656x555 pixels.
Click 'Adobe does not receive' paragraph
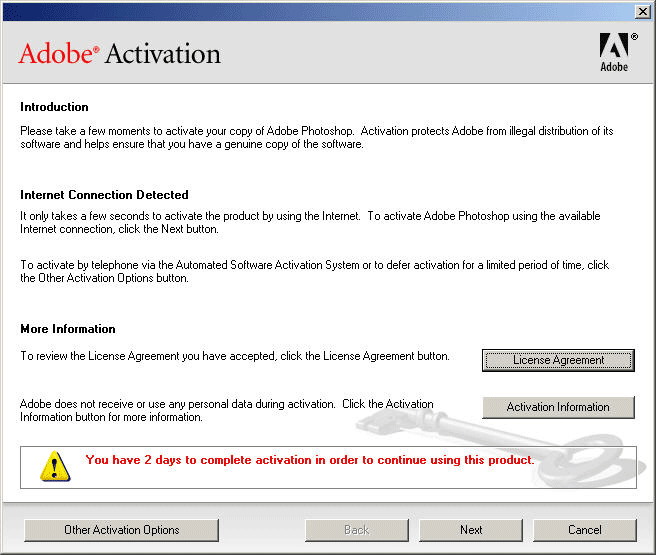coord(227,411)
